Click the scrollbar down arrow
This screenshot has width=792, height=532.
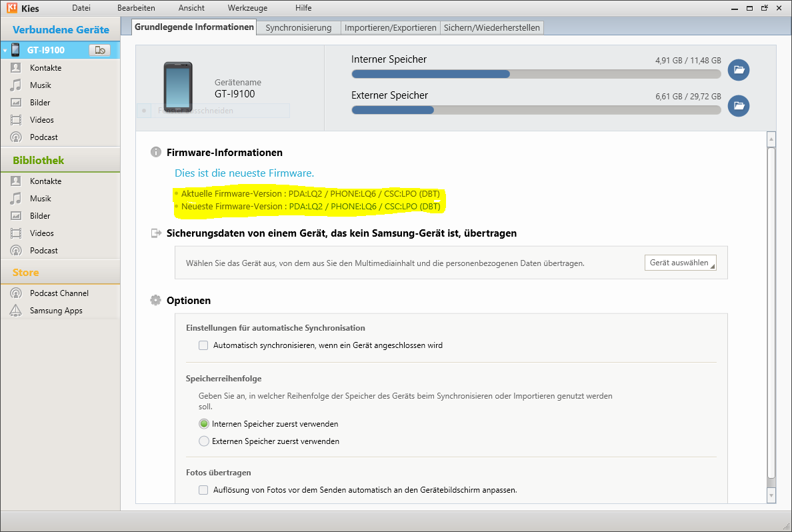pyautogui.click(x=771, y=495)
